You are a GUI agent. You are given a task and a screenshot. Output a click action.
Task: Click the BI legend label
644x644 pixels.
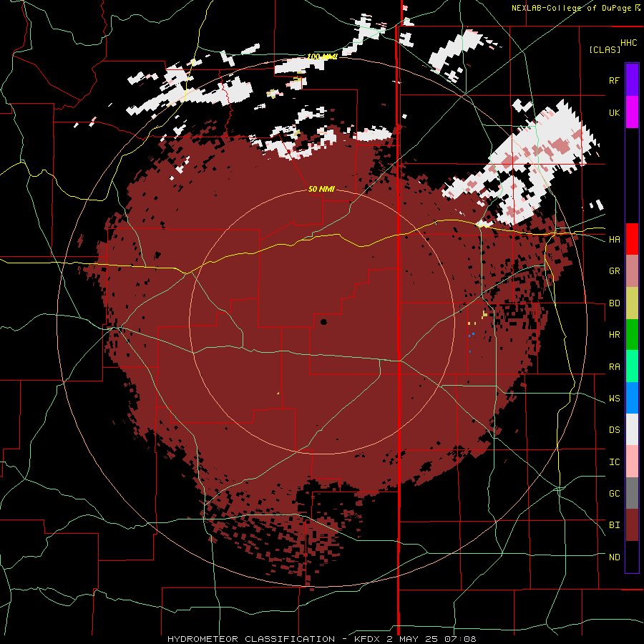[614, 525]
